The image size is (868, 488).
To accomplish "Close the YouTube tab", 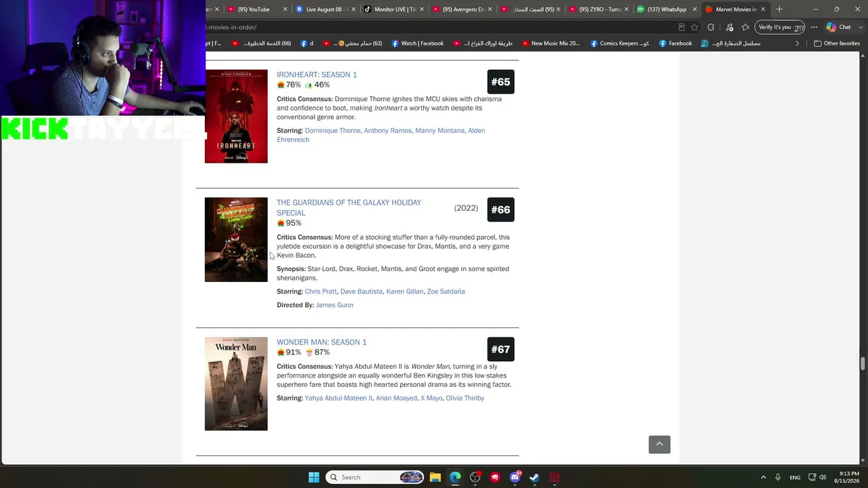I will (285, 9).
